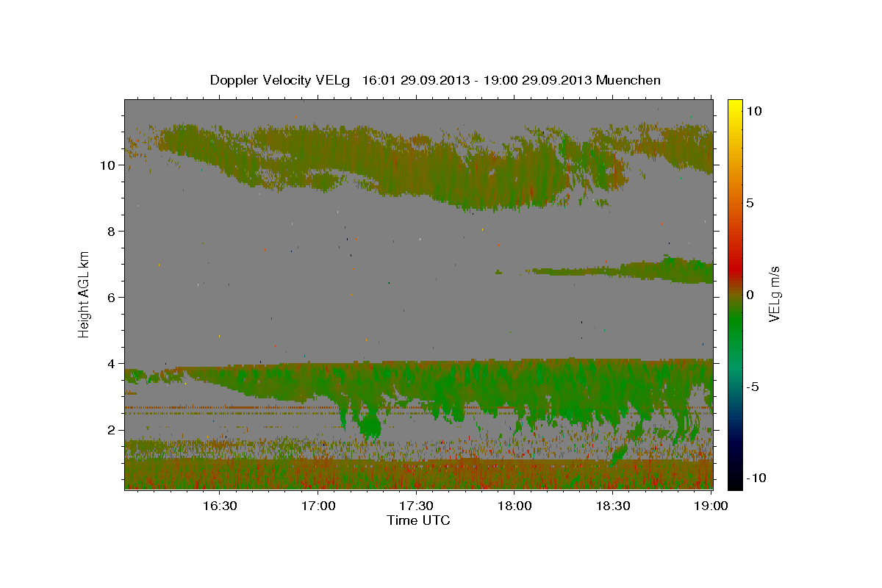This screenshot has width=882, height=588.
Task: Click the height axis label 8
Action: coord(110,232)
